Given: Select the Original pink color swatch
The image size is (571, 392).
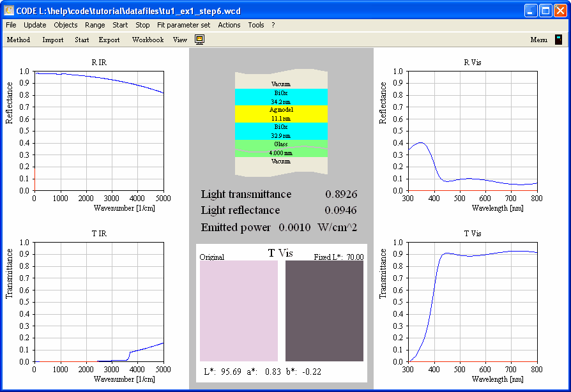Looking at the screenshot, I should click(239, 311).
